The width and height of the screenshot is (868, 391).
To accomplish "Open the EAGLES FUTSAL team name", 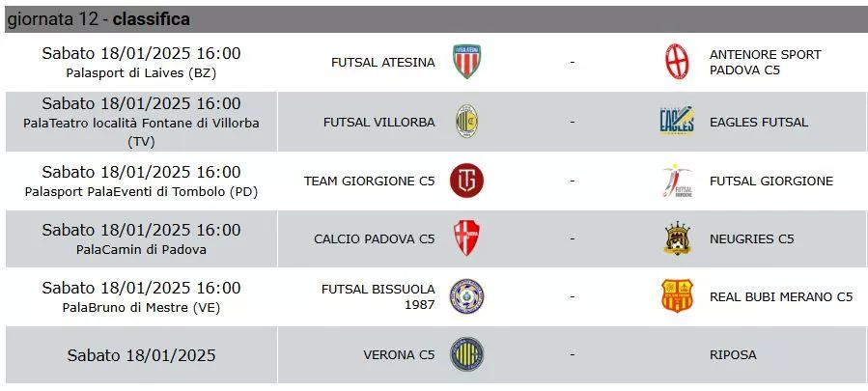I will coord(759,122).
